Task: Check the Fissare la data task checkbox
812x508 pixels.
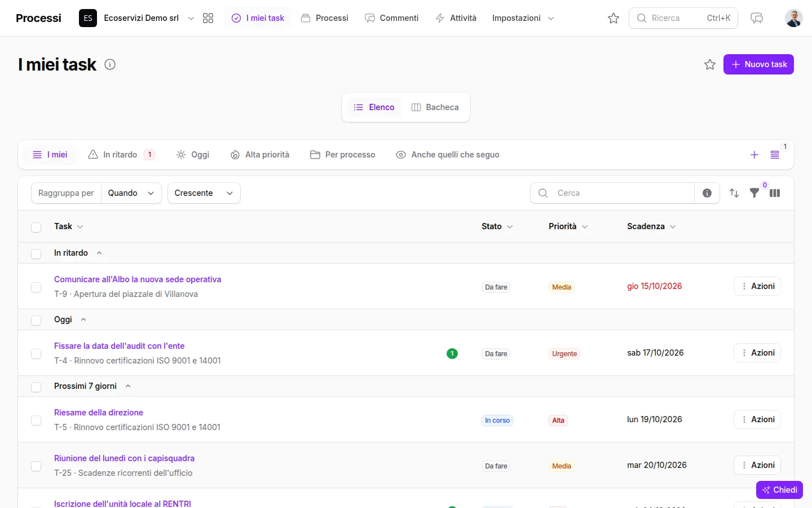Action: pyautogui.click(x=36, y=353)
